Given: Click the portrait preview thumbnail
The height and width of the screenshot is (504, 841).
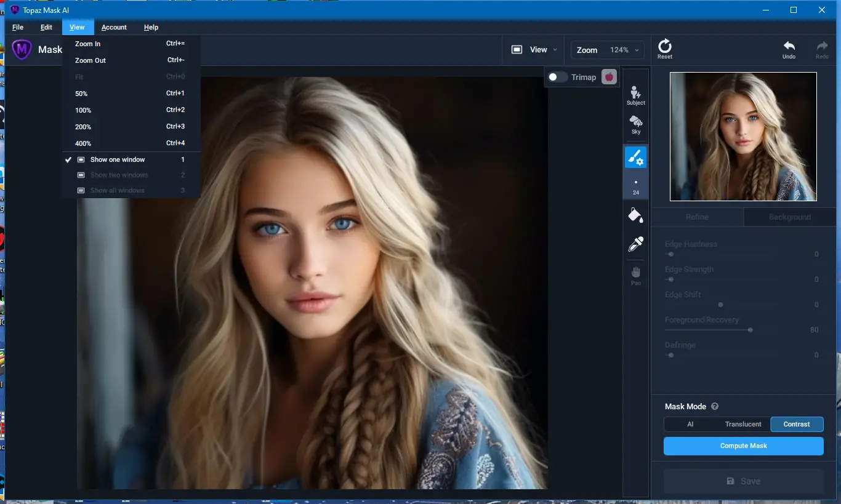Looking at the screenshot, I should pos(743,137).
